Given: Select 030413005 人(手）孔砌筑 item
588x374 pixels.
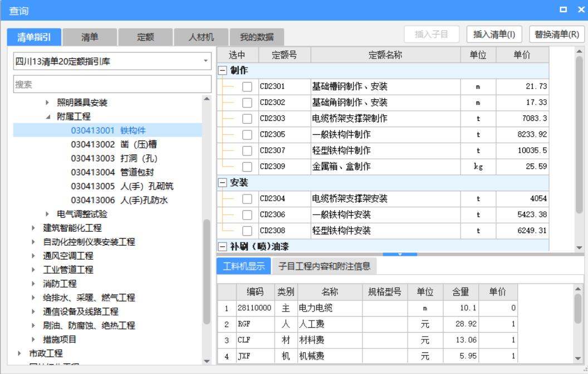Looking at the screenshot, I should click(x=122, y=186).
